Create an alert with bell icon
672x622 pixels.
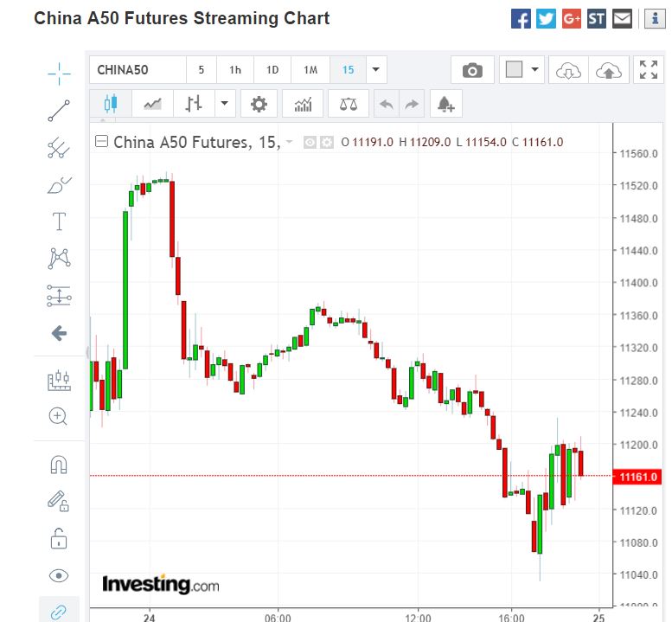click(445, 105)
